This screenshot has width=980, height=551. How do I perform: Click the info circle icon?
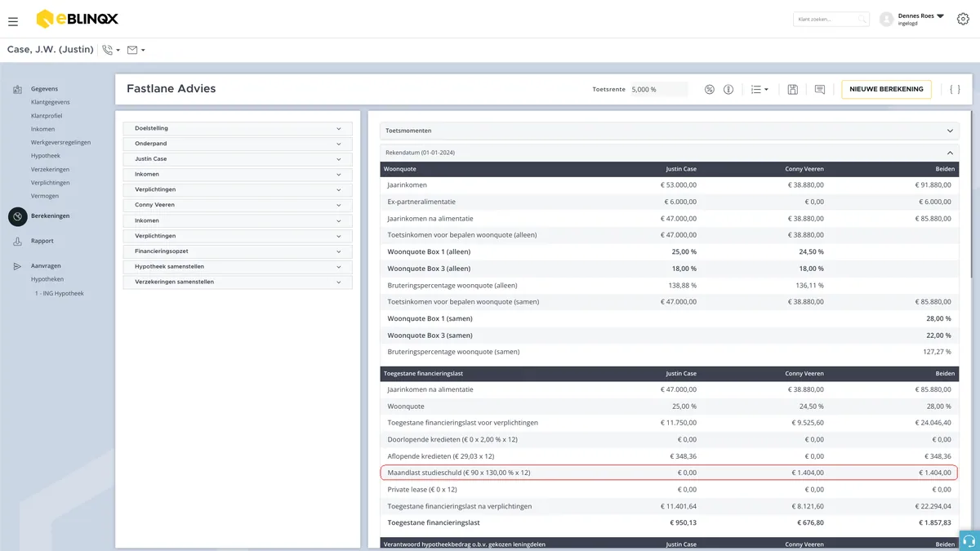click(x=728, y=89)
